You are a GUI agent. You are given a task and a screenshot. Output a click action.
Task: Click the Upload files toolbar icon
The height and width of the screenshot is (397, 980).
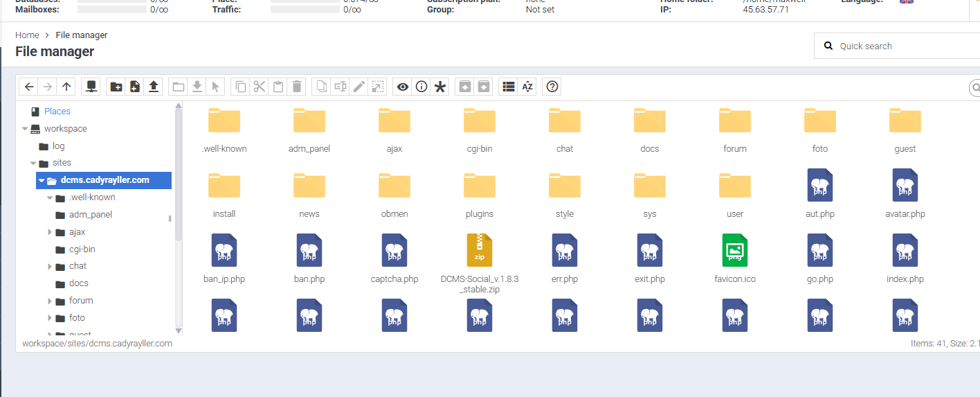[x=154, y=87]
